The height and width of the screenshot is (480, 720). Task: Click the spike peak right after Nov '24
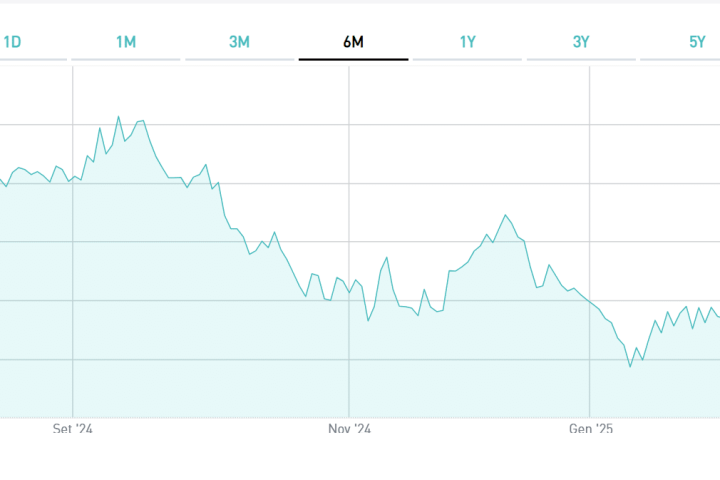(387, 257)
